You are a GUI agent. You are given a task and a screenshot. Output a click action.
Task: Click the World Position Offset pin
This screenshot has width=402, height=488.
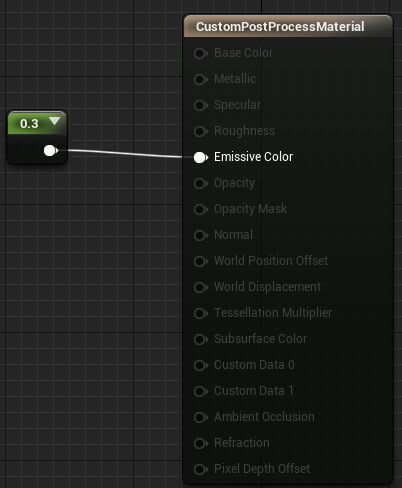tap(200, 261)
